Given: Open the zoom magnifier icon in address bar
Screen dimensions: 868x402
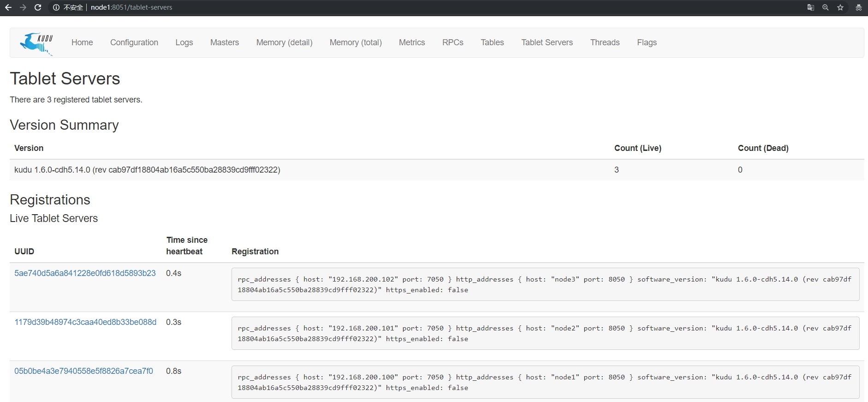Looking at the screenshot, I should coord(826,7).
